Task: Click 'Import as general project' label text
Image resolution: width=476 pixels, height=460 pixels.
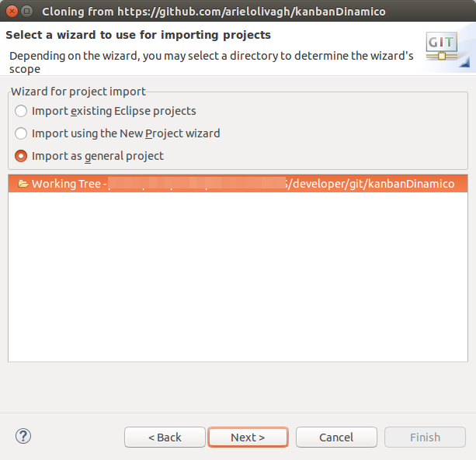Action: click(x=98, y=156)
